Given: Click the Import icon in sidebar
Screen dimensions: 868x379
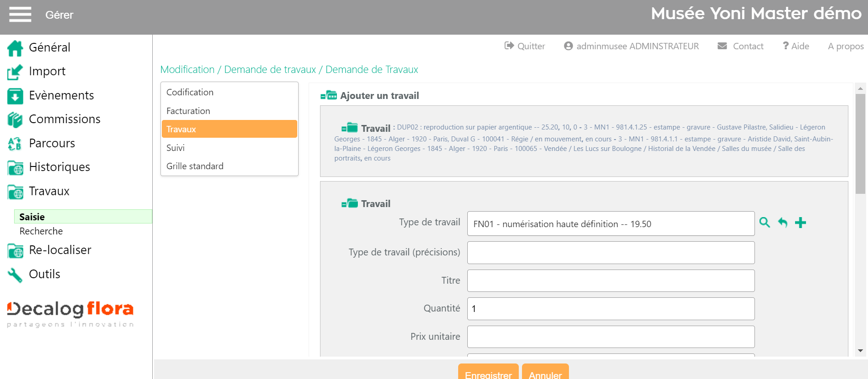Looking at the screenshot, I should 15,72.
